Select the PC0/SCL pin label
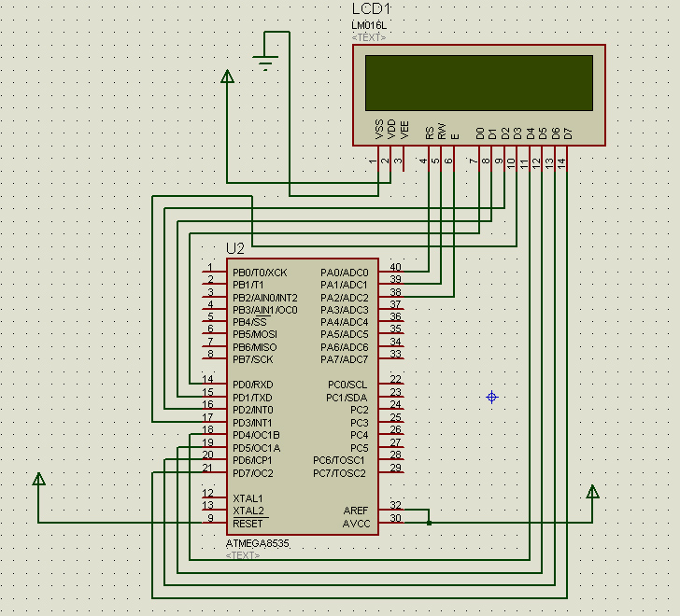 [x=347, y=385]
